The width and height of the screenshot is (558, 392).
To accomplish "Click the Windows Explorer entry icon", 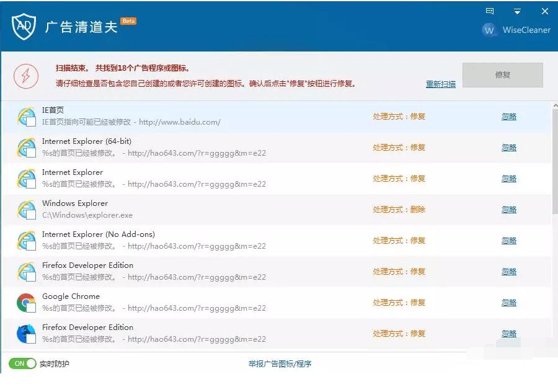I will pyautogui.click(x=26, y=210).
